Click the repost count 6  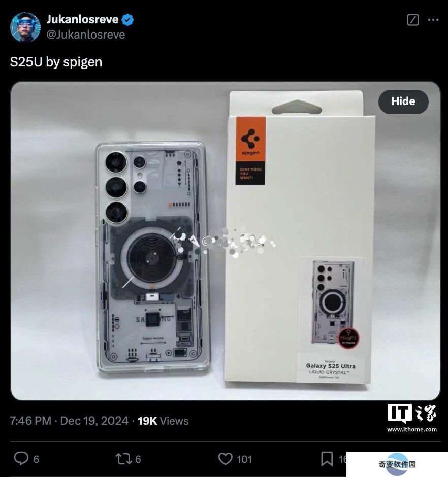(x=138, y=459)
